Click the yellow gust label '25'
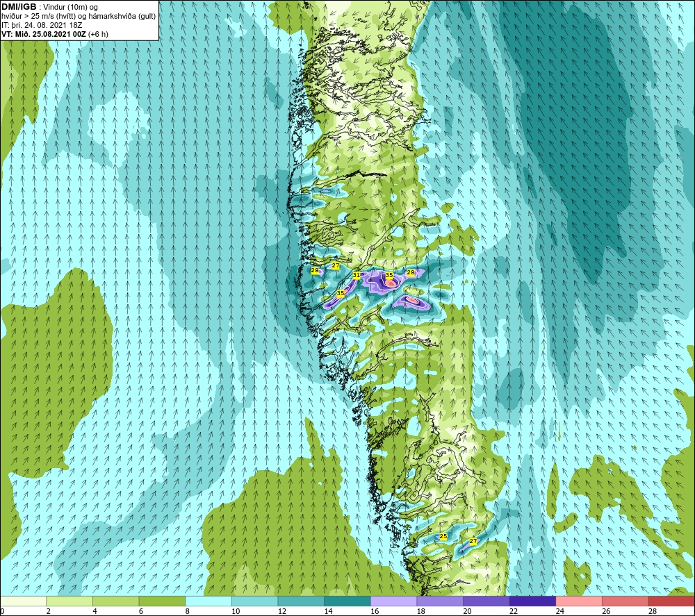This screenshot has height=616, width=695. click(443, 536)
